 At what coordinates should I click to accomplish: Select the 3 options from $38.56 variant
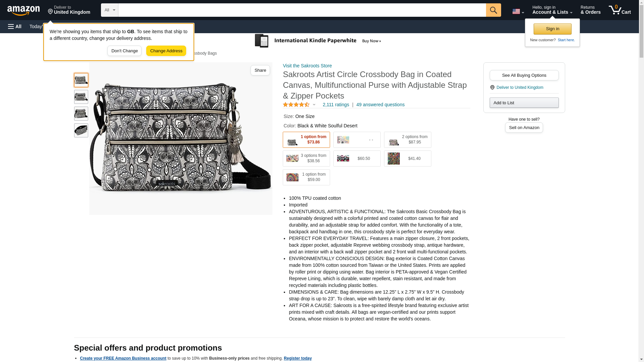click(306, 159)
